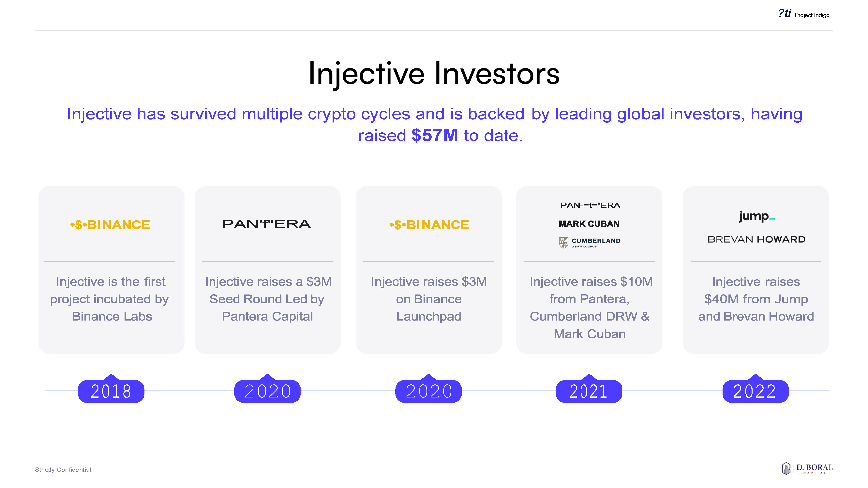The image size is (868, 488).
Task: Select the 2020 marker under the Binance Launchpad card
Action: (429, 391)
